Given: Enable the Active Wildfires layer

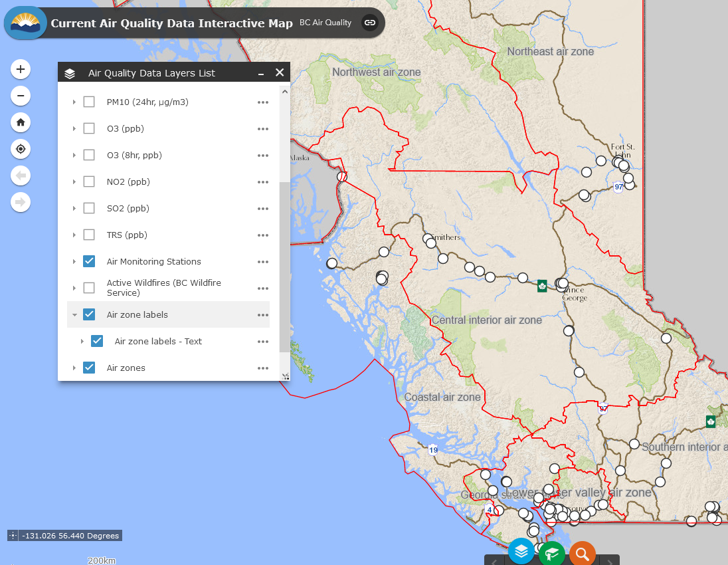Looking at the screenshot, I should 89,288.
